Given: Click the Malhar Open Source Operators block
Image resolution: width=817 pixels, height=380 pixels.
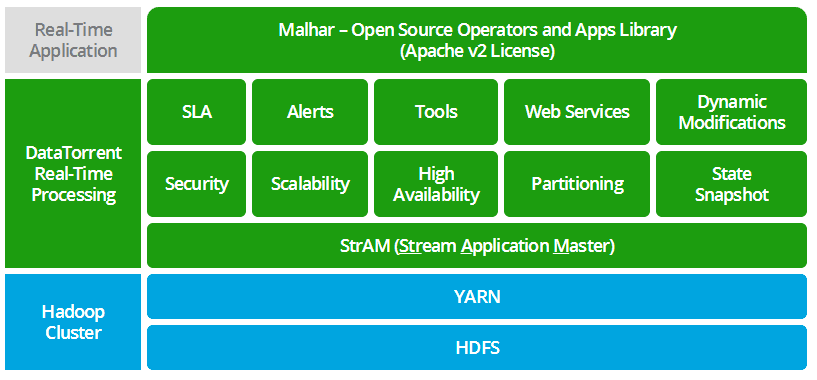Looking at the screenshot, I should [477, 40].
